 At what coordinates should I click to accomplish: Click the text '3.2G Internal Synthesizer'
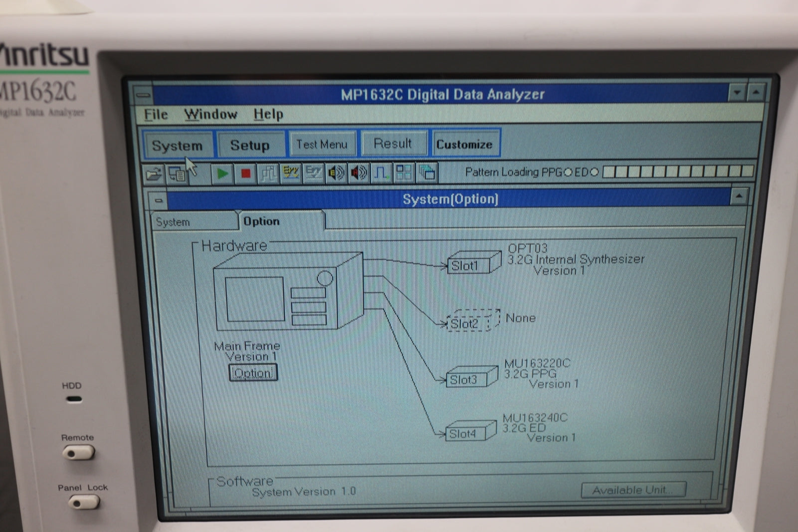[576, 259]
